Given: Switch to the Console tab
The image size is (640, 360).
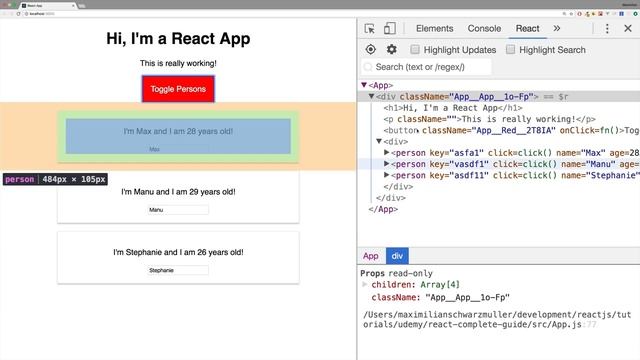Looking at the screenshot, I should point(484,29).
